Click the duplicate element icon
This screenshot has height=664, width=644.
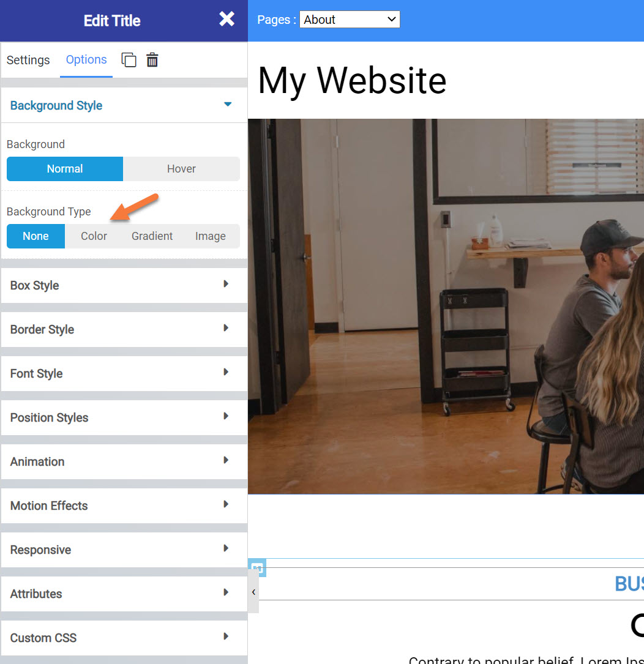point(129,60)
